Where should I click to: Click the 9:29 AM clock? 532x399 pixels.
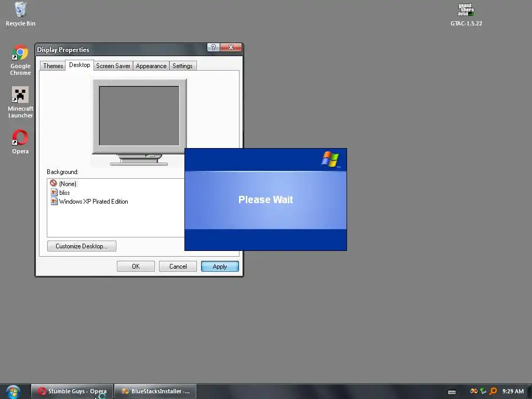513,391
